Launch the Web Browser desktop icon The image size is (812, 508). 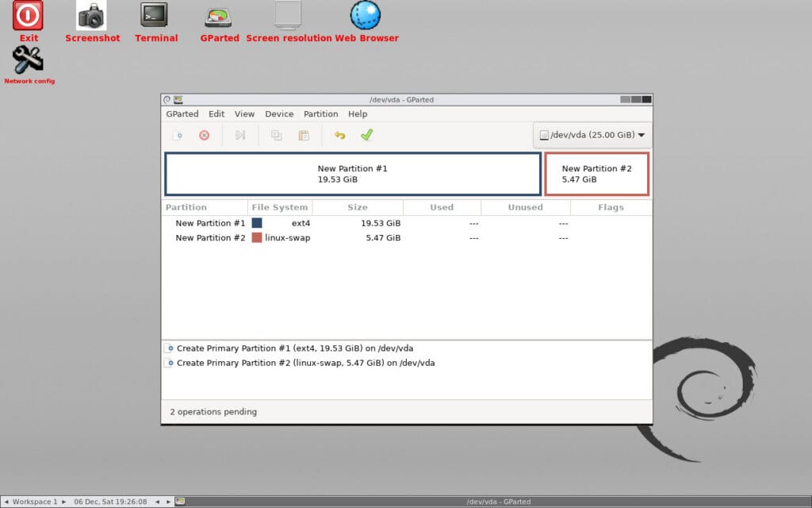[366, 14]
